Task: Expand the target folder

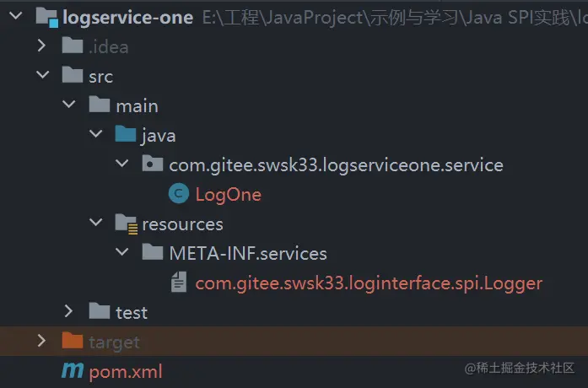Action: 43,342
